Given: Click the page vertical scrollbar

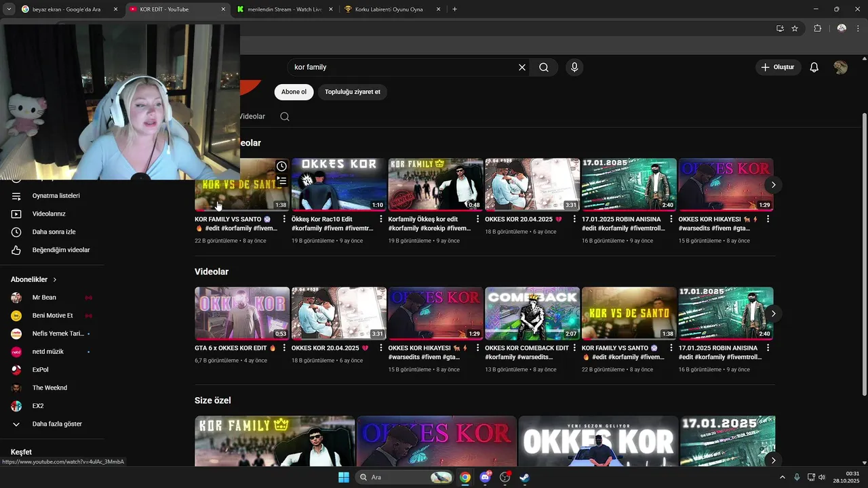Looking at the screenshot, I should point(864,254).
